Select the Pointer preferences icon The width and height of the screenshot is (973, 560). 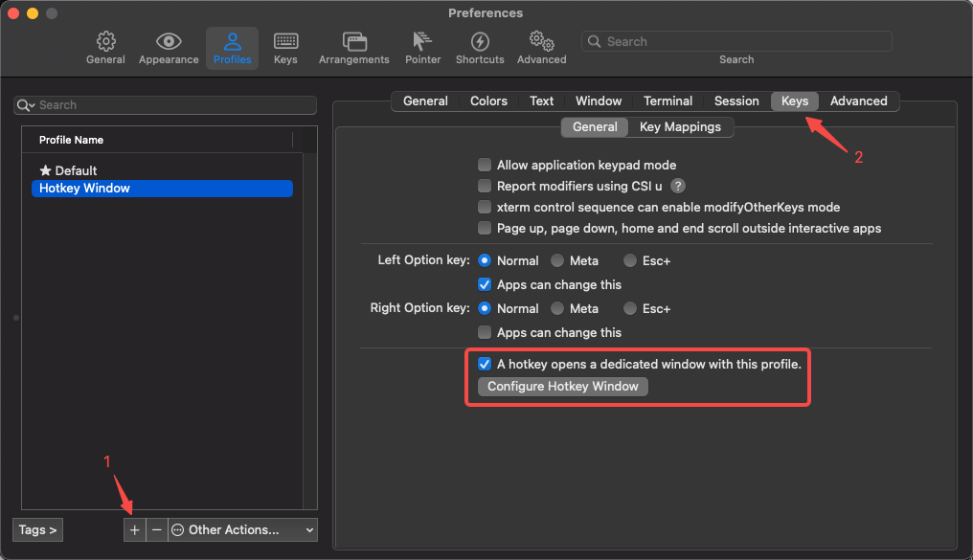pyautogui.click(x=422, y=42)
